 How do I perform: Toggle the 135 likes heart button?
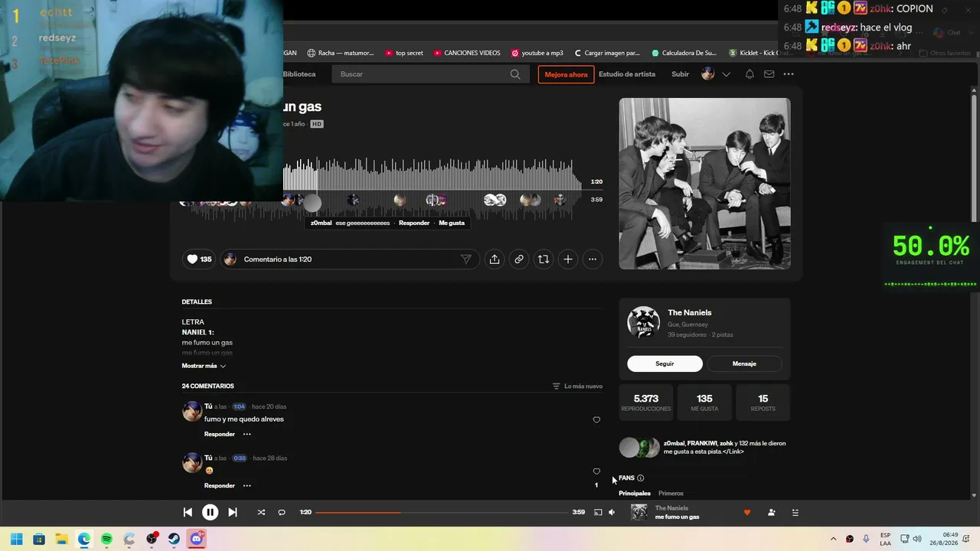pyautogui.click(x=199, y=259)
